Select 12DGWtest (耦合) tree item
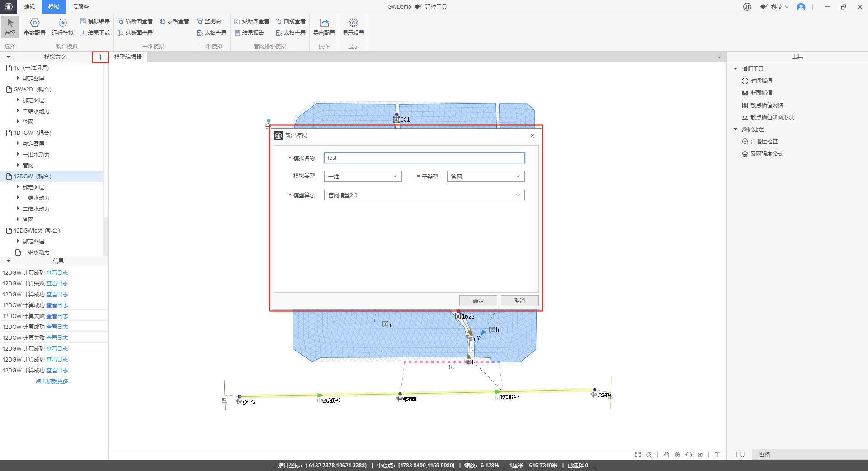This screenshot has height=471, width=868. pyautogui.click(x=52, y=231)
